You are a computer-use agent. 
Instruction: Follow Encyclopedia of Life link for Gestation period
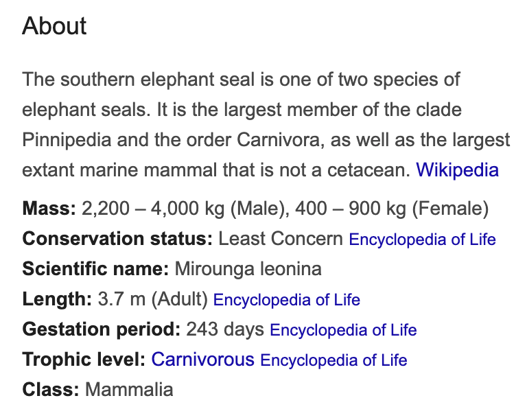point(343,330)
